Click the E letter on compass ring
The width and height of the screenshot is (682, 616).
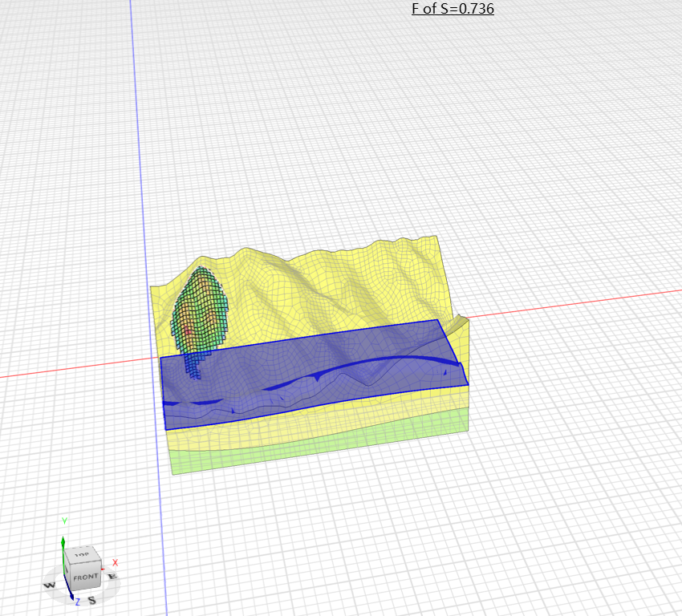point(112,577)
